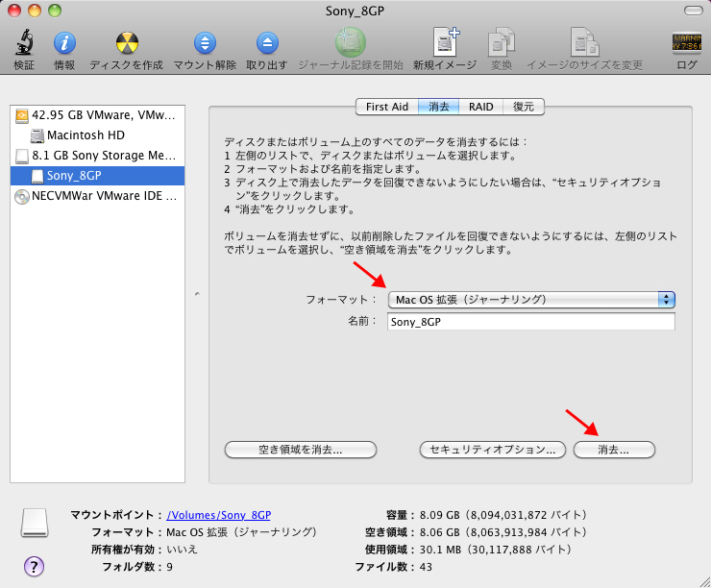This screenshot has width=711, height=588.
Task: Click the capacity value 8.09 GB text
Action: [x=503, y=515]
